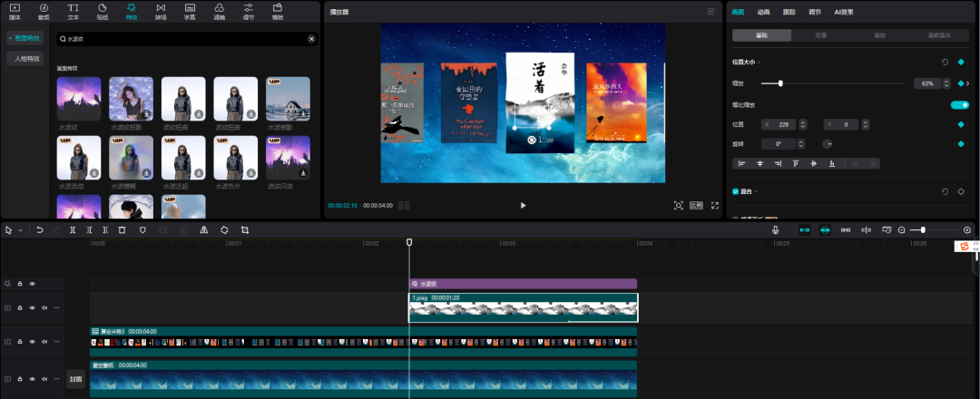Click the rotation dial knob
The width and height of the screenshot is (980, 399).
coord(827,144)
